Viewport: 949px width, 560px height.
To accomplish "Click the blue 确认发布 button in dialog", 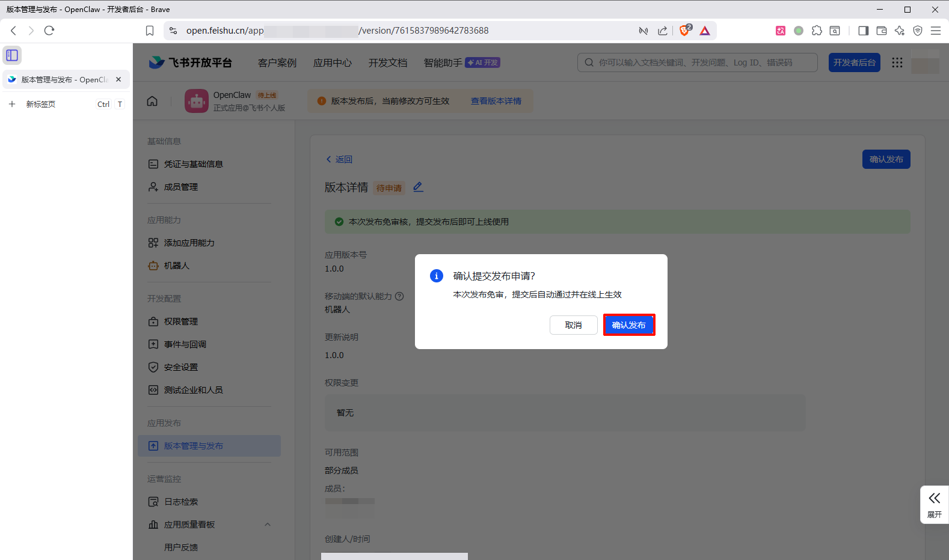I will [x=629, y=325].
